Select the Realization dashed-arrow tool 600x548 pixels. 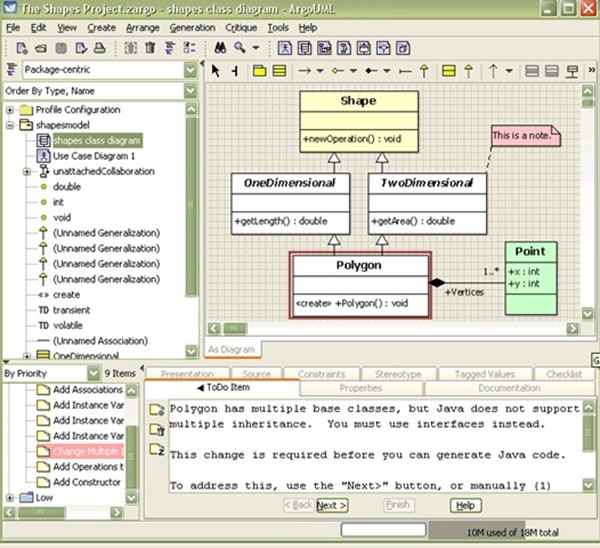(x=468, y=71)
